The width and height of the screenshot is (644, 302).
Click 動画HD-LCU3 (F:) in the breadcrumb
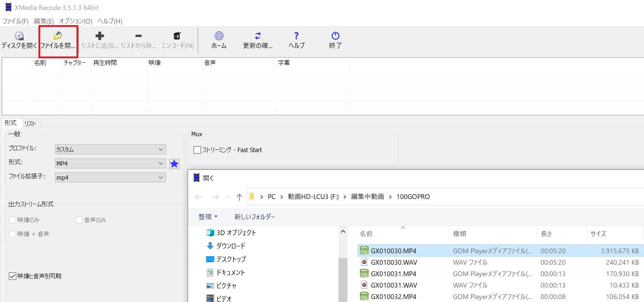pyautogui.click(x=313, y=197)
